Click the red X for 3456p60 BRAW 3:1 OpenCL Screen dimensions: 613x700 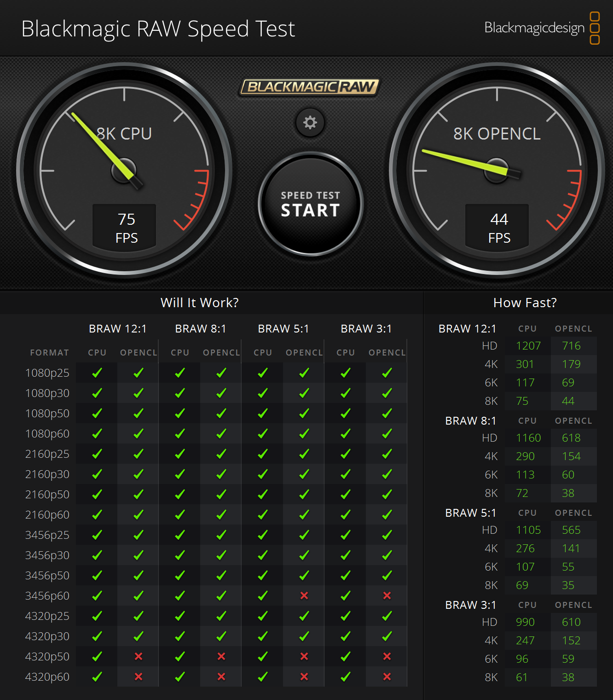pyautogui.click(x=387, y=595)
